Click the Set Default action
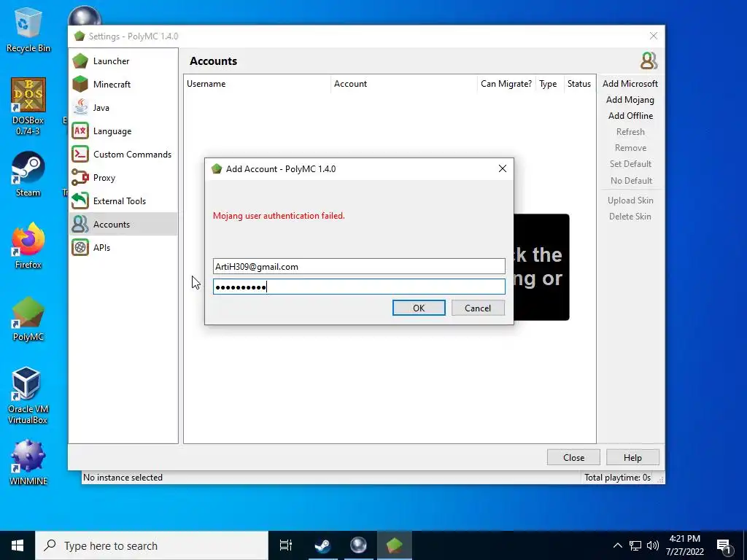Image resolution: width=747 pixels, height=560 pixels. 630,164
